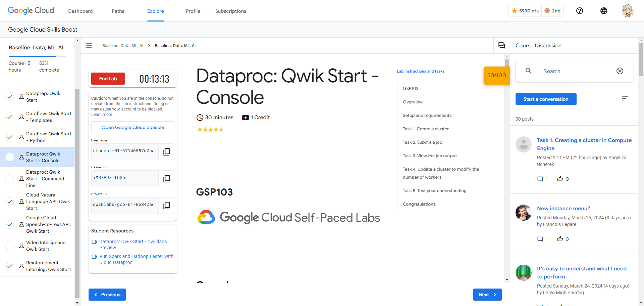Click comment icon on New instance menu post
Viewport: 644px width, 306px height.
point(540,239)
